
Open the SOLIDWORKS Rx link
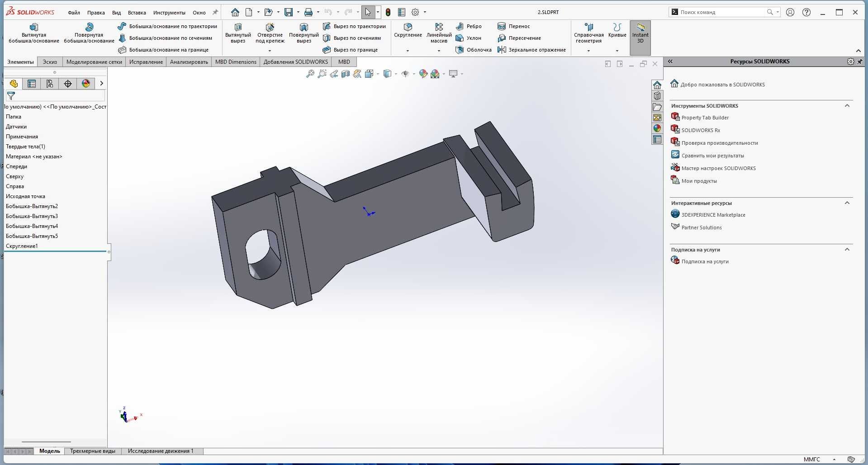[701, 130]
